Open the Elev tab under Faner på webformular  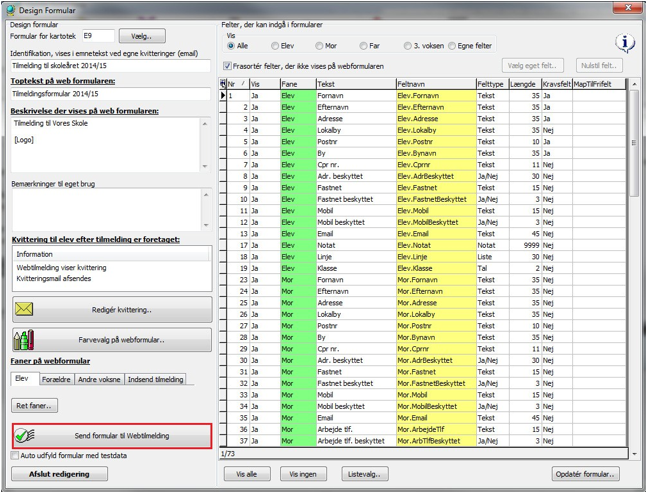pos(25,379)
